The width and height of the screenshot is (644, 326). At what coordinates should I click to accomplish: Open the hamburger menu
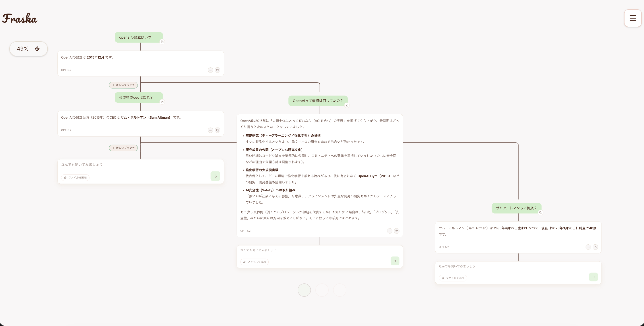pyautogui.click(x=632, y=18)
